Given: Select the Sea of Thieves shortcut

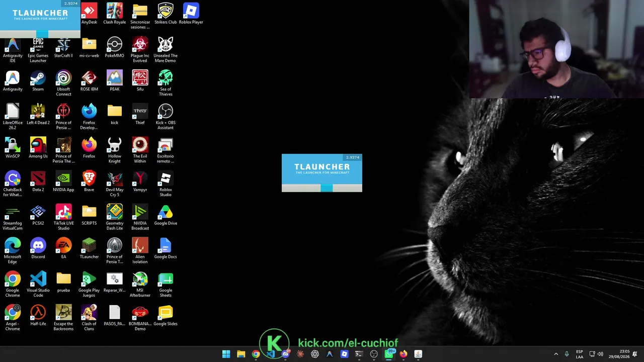Looking at the screenshot, I should (x=166, y=83).
